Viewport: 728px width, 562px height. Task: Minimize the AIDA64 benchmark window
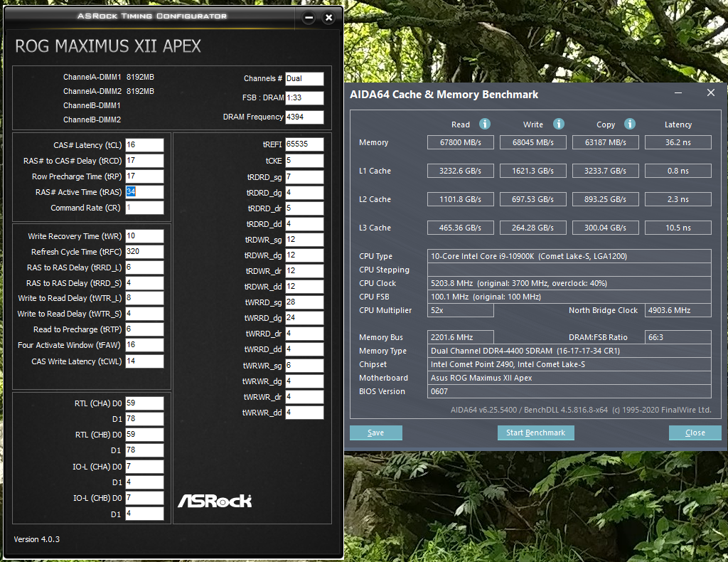(x=678, y=93)
